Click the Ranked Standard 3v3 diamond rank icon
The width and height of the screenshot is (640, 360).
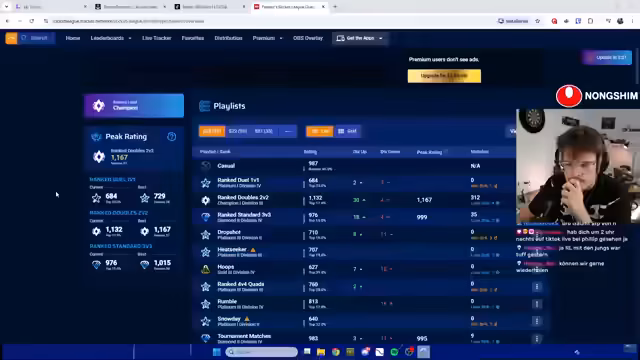(206, 217)
